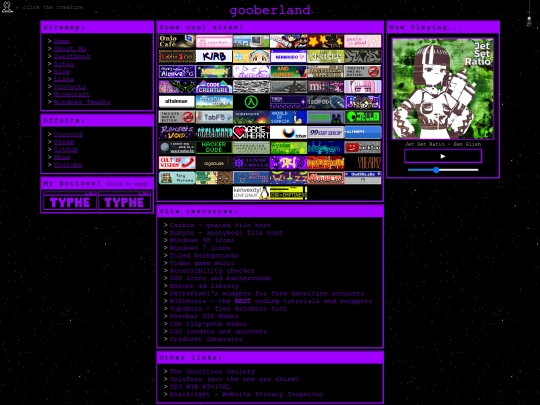Click the hanging light bulb icon
This screenshot has width=540, height=405.
click(529, 21)
